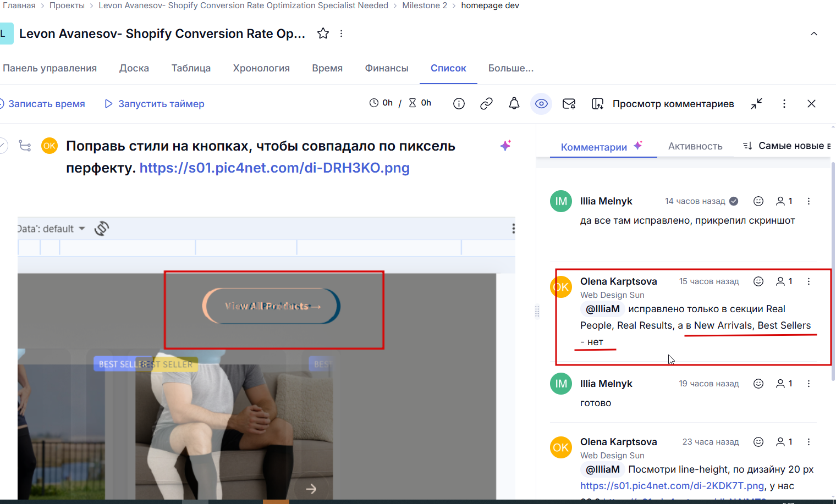Switch to the Таблица tab
Image resolution: width=836 pixels, height=504 pixels.
click(191, 68)
